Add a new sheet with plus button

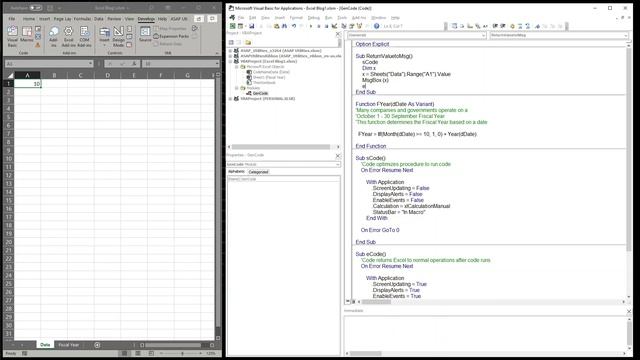pos(97,345)
